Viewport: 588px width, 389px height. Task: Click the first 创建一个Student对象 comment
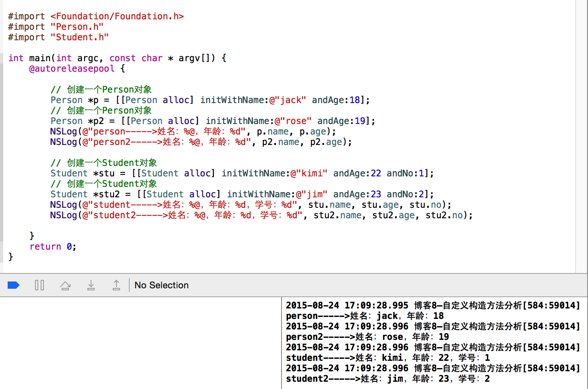104,163
